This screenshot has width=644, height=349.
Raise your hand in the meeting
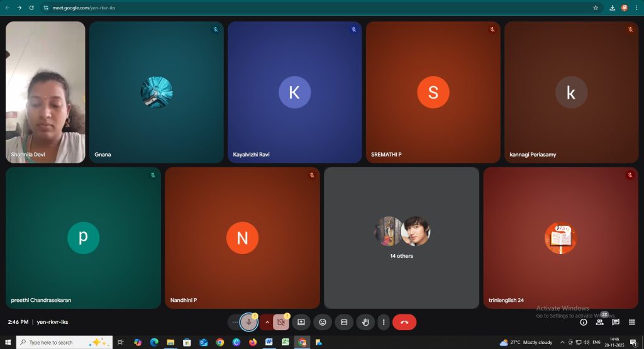pos(365,322)
